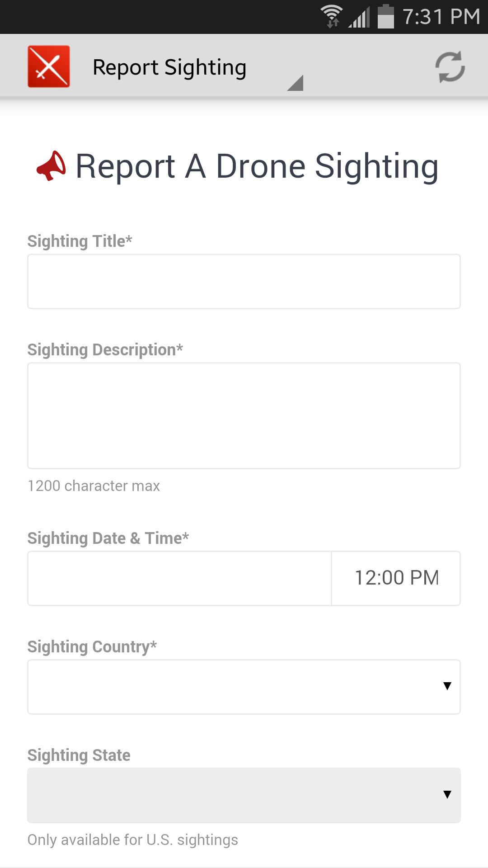Viewport: 488px width, 868px height.
Task: Tap the Sighting Description* label
Action: tap(105, 349)
